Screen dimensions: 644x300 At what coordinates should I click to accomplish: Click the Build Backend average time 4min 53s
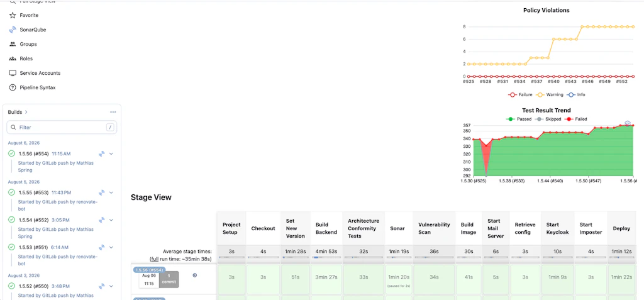326,251
